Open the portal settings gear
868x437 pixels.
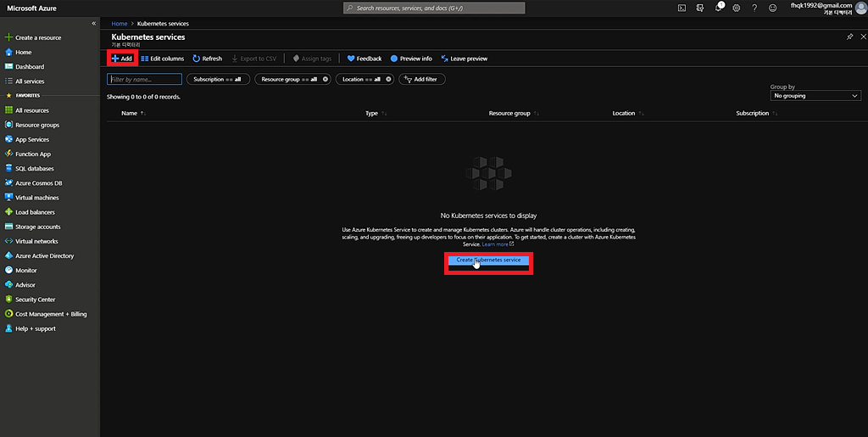coord(737,8)
